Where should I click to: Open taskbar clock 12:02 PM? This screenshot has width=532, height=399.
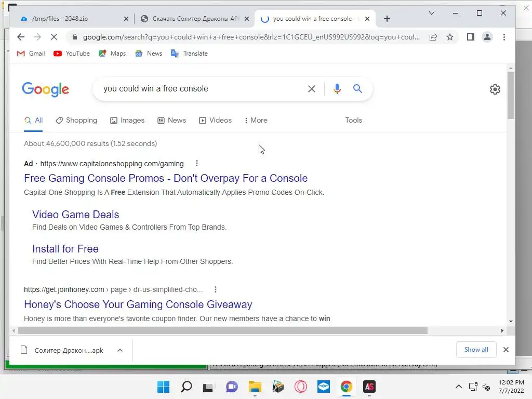(511, 387)
